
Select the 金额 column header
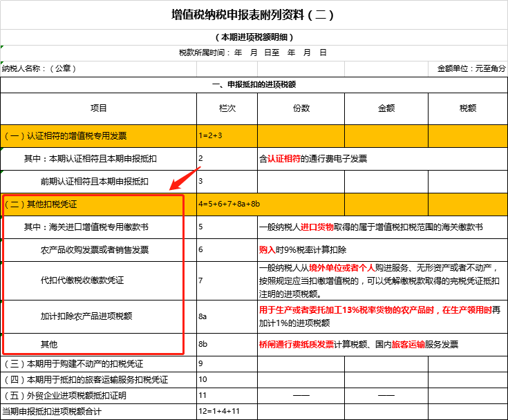[386, 108]
